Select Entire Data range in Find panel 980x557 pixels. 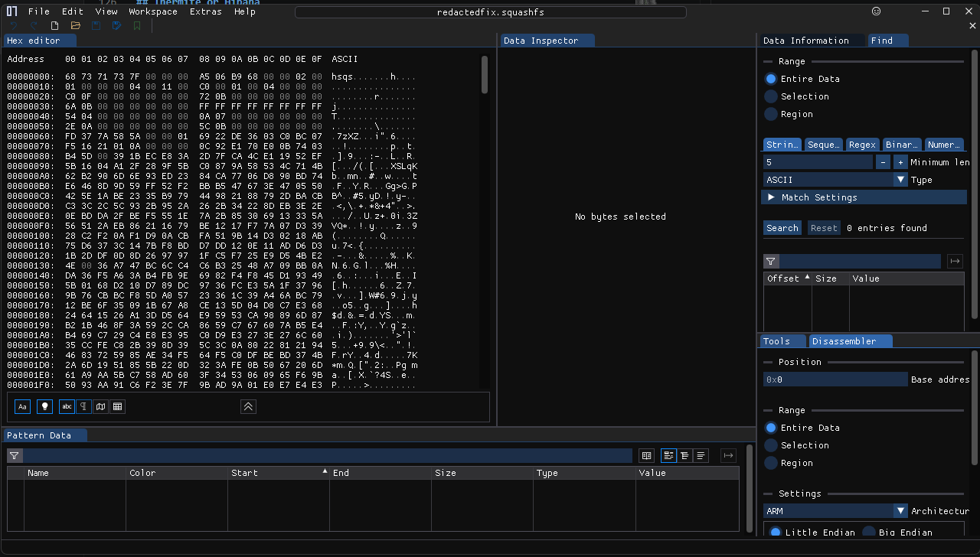[x=802, y=79]
